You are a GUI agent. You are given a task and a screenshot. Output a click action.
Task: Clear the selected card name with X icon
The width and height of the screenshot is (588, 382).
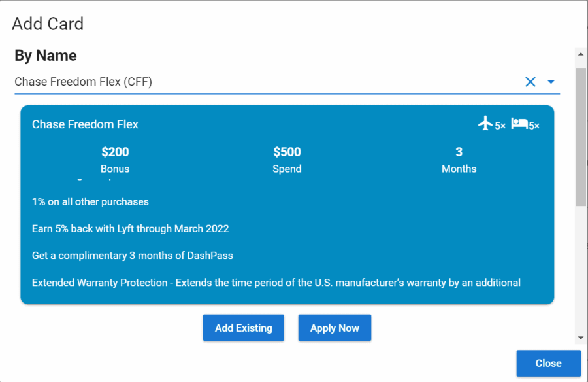coord(531,82)
